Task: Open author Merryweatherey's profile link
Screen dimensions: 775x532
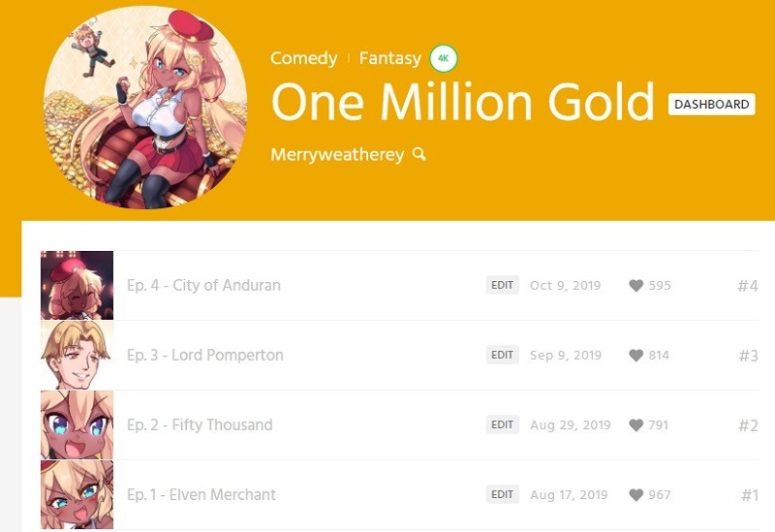Action: 337,155
